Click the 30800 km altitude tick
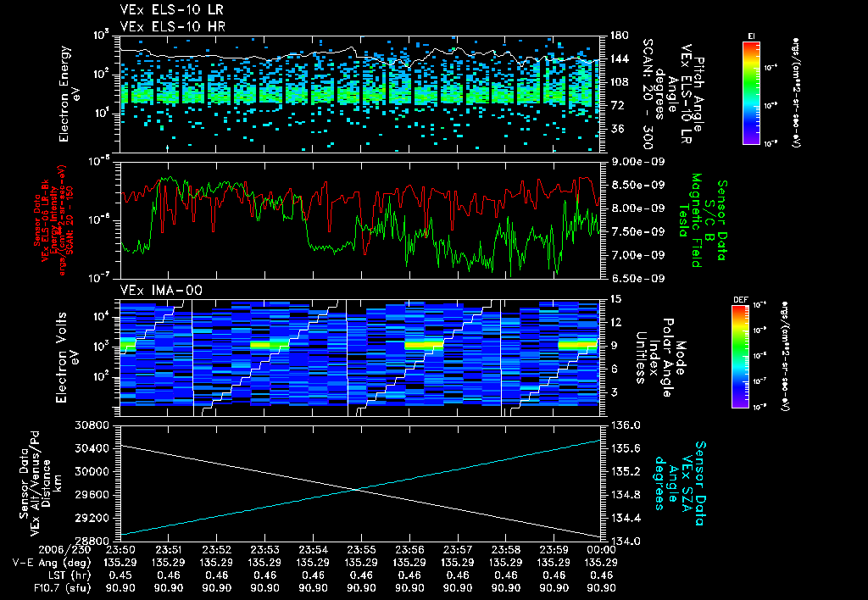Image resolution: width=868 pixels, height=600 pixels. click(91, 425)
